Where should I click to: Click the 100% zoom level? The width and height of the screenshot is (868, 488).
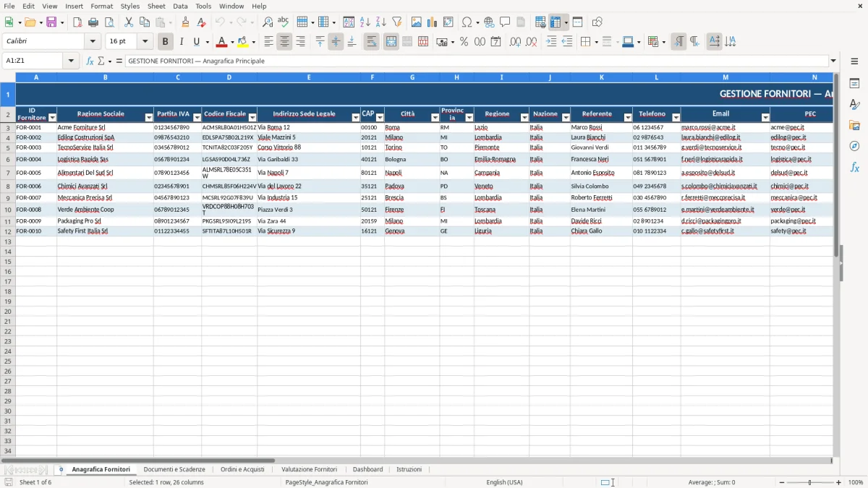click(856, 482)
